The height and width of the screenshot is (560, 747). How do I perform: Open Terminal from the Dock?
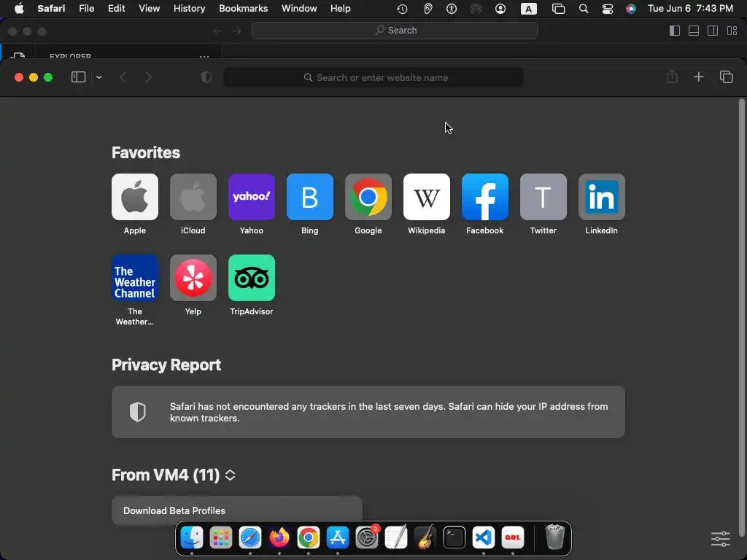click(x=454, y=537)
